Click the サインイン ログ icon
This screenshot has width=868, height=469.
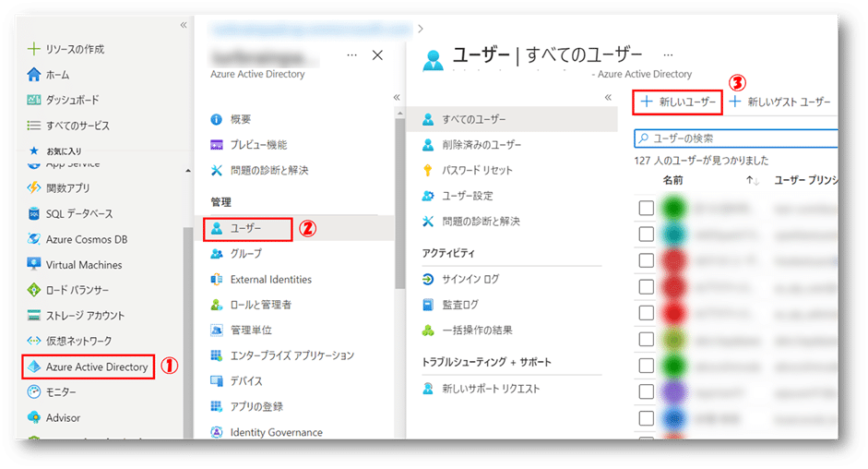(428, 279)
